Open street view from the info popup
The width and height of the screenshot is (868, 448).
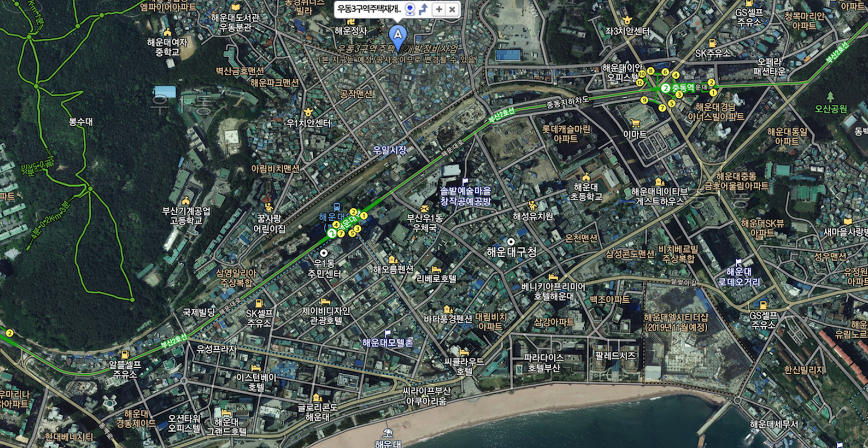410,9
